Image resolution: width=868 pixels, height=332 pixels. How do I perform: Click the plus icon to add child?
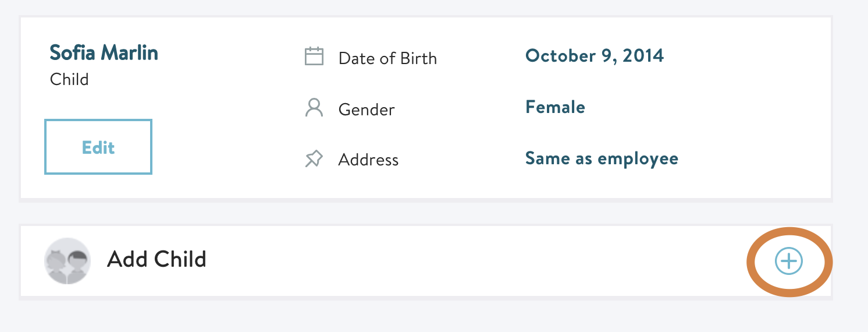[x=788, y=262]
